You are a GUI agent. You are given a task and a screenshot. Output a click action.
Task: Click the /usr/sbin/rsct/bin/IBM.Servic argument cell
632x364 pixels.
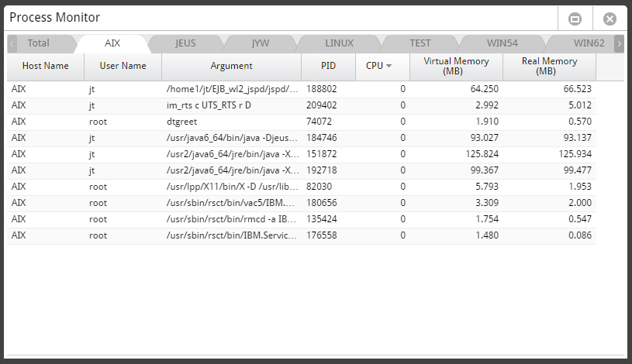pos(232,235)
